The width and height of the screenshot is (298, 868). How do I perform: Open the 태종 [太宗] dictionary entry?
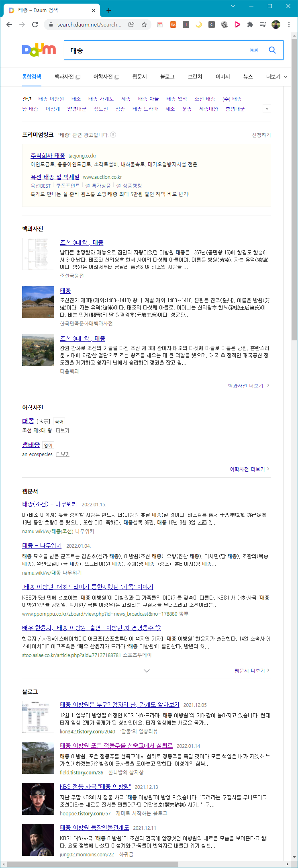coord(28,421)
